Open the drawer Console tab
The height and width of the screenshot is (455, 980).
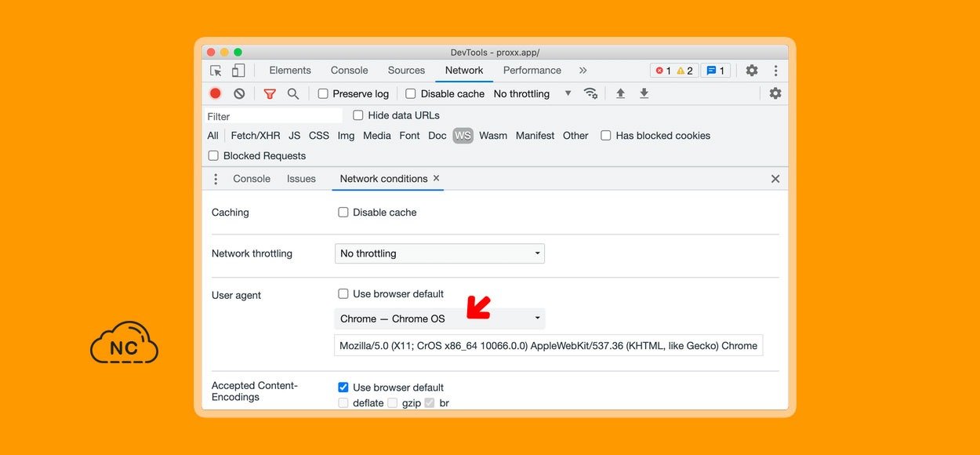pos(252,179)
